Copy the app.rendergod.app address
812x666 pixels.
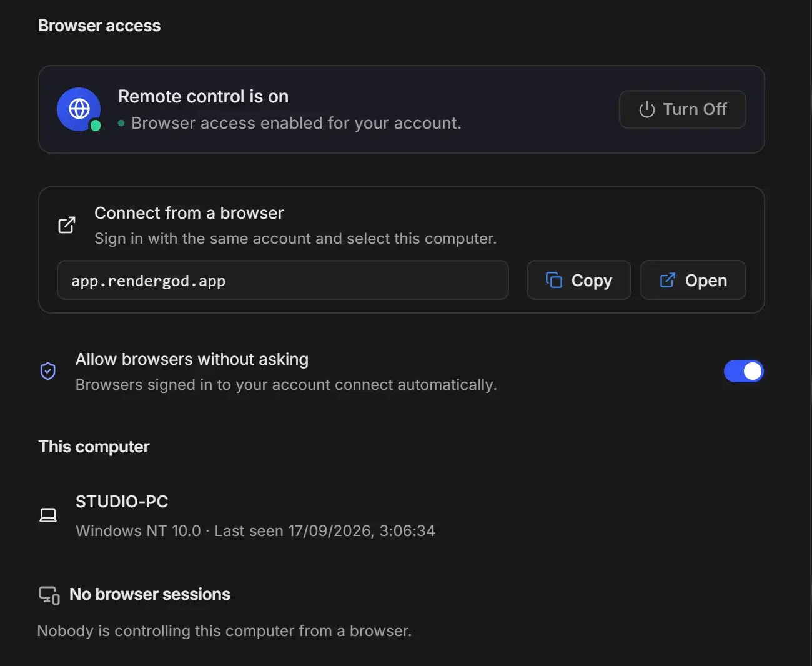click(578, 280)
